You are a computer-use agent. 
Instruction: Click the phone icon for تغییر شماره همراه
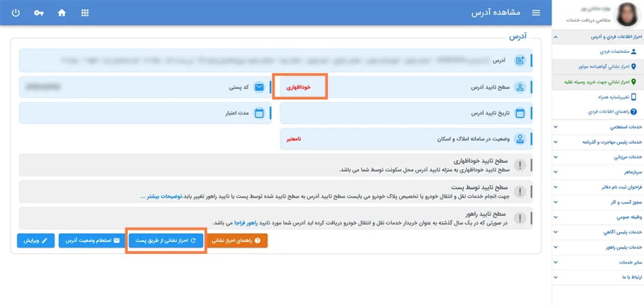coord(633,97)
